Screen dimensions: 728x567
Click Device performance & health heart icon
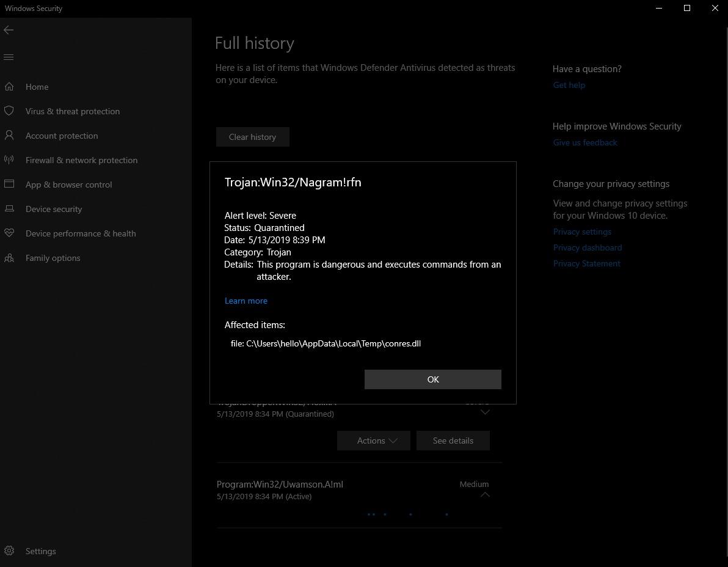click(x=9, y=233)
